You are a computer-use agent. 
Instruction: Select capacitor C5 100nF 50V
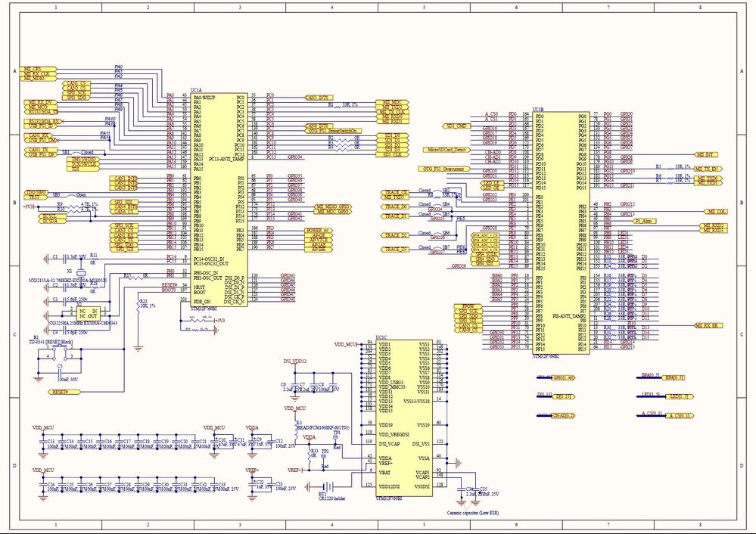coord(61,373)
